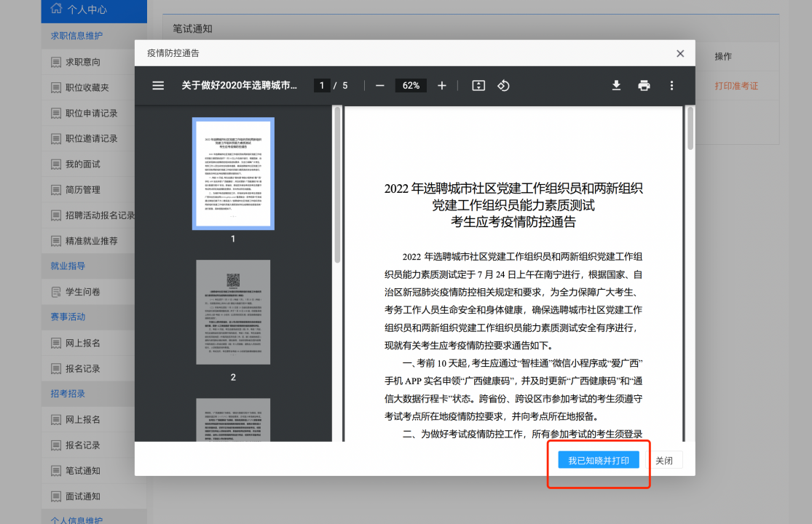
Task: Click 我已知晓并打印 button
Action: (x=599, y=460)
